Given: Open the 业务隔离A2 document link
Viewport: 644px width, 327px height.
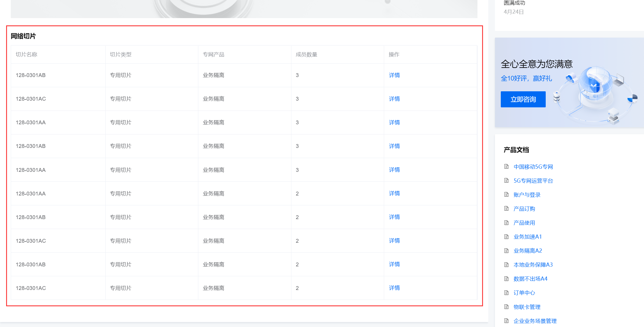Looking at the screenshot, I should point(528,251).
